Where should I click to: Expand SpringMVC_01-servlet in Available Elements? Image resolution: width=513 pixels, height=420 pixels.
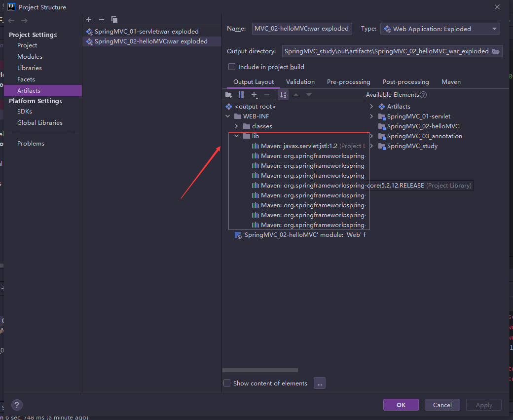click(371, 116)
